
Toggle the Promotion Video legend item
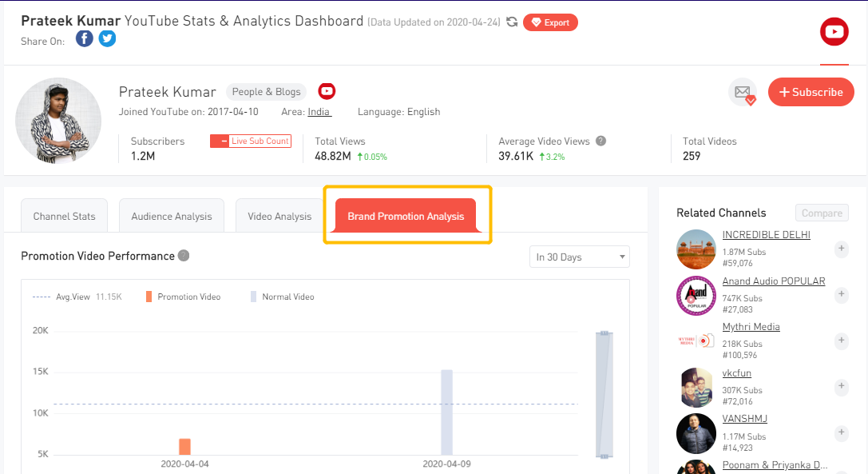click(183, 297)
